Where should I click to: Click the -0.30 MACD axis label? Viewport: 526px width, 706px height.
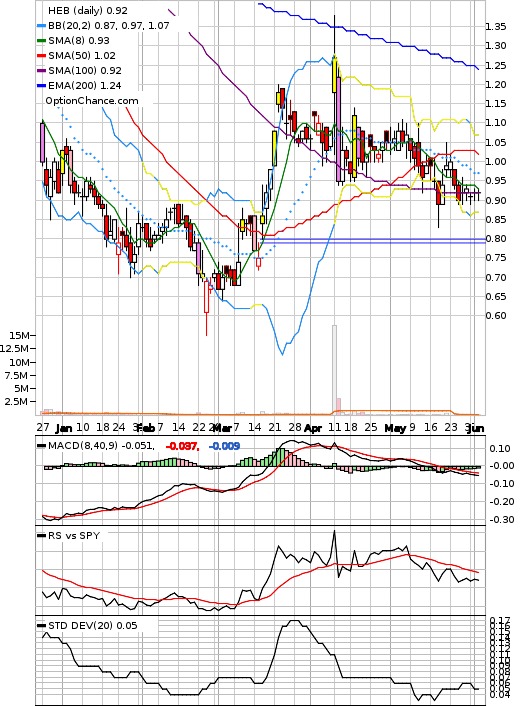click(500, 520)
